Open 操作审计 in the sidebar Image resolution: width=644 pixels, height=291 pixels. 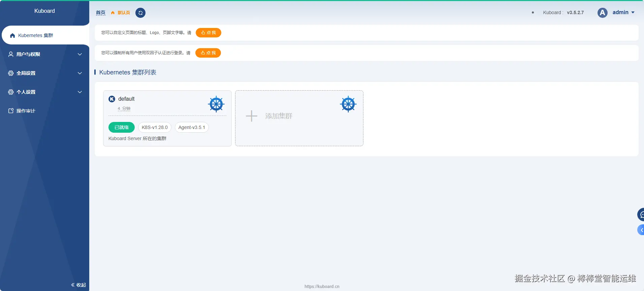click(x=45, y=111)
